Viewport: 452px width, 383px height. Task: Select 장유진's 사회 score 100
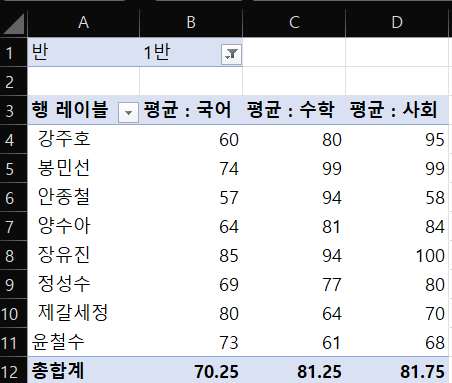(397, 255)
